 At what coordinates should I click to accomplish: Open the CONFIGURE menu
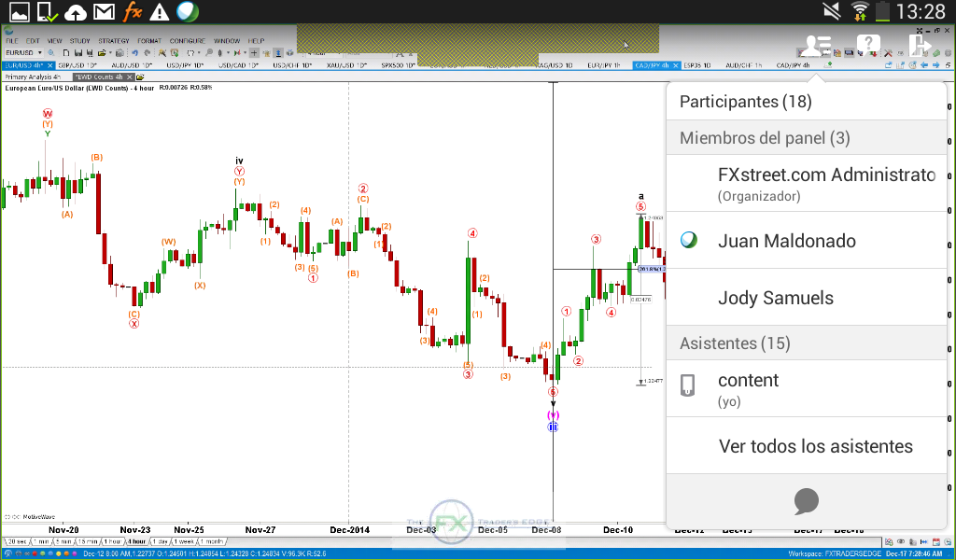(188, 41)
